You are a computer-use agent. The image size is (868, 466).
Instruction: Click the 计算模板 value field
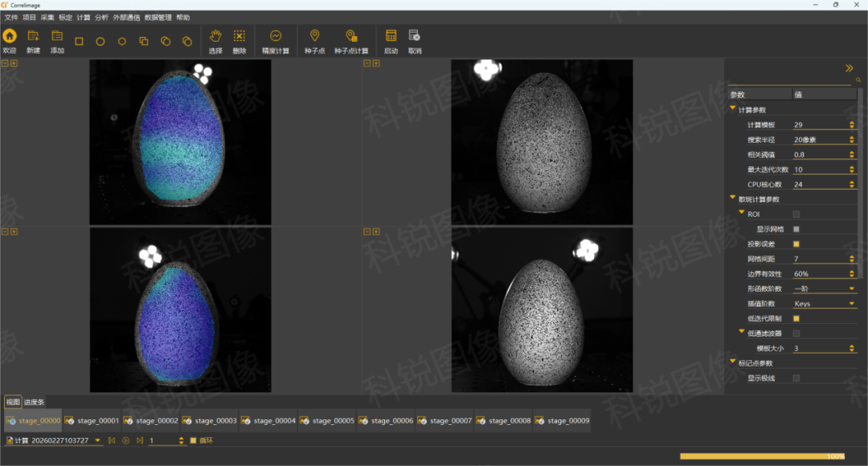pyautogui.click(x=820, y=125)
